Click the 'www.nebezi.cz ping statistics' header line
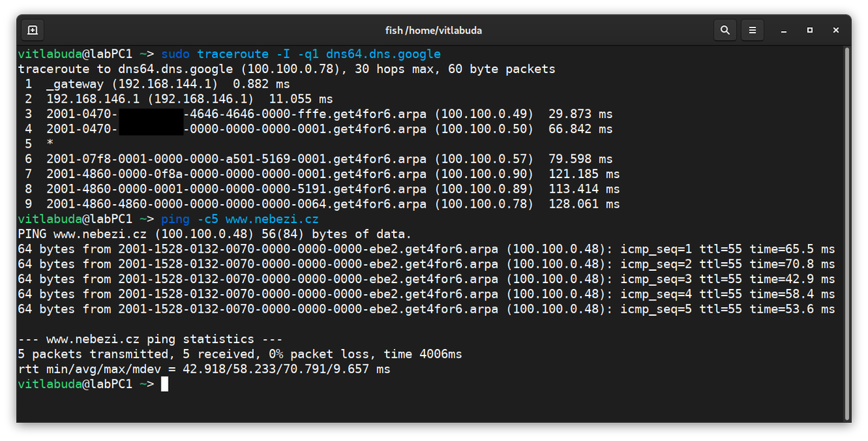This screenshot has height=441, width=868. (150, 339)
